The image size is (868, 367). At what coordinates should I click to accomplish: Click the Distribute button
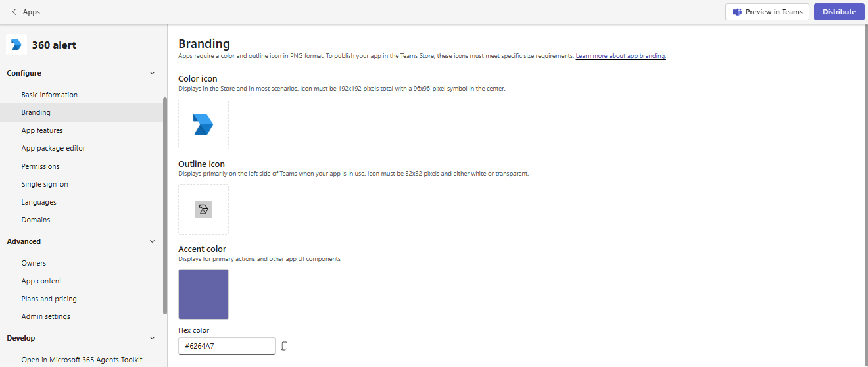(839, 12)
